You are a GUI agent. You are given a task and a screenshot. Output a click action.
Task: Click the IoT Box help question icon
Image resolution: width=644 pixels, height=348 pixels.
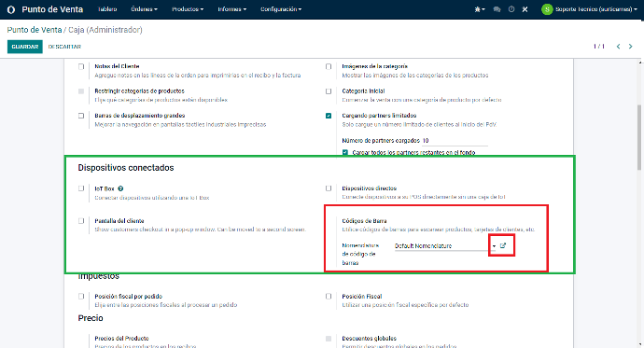point(120,188)
